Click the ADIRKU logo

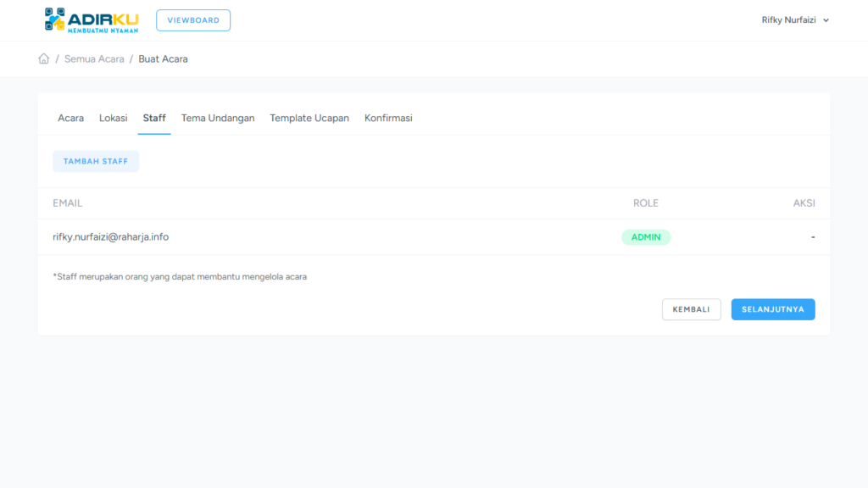point(92,20)
